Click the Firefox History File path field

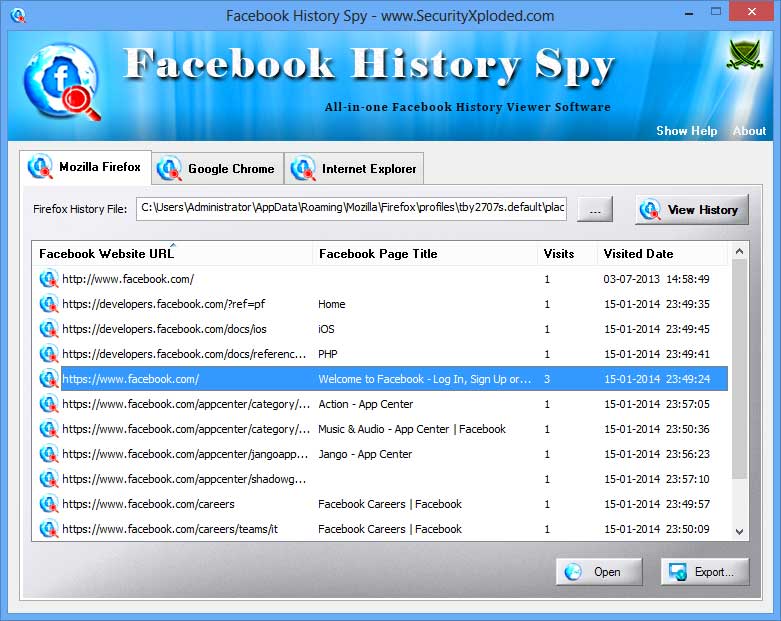[352, 208]
